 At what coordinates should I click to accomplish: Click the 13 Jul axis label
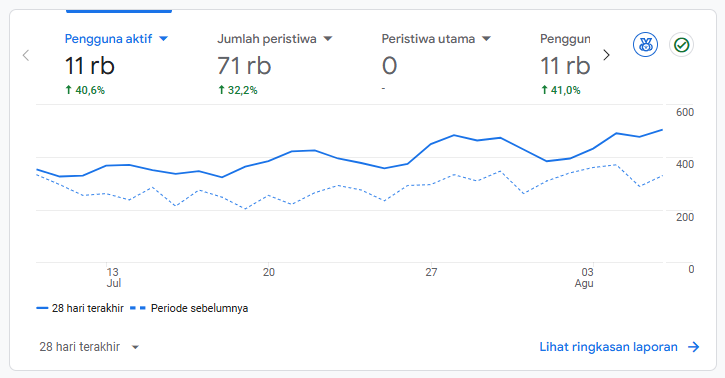click(x=113, y=278)
